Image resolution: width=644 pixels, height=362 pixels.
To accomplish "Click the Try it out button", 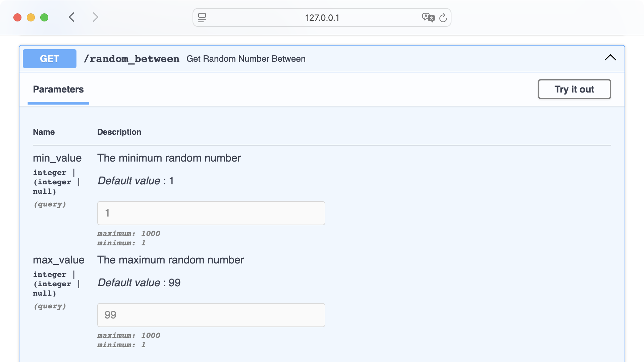I will tap(574, 89).
